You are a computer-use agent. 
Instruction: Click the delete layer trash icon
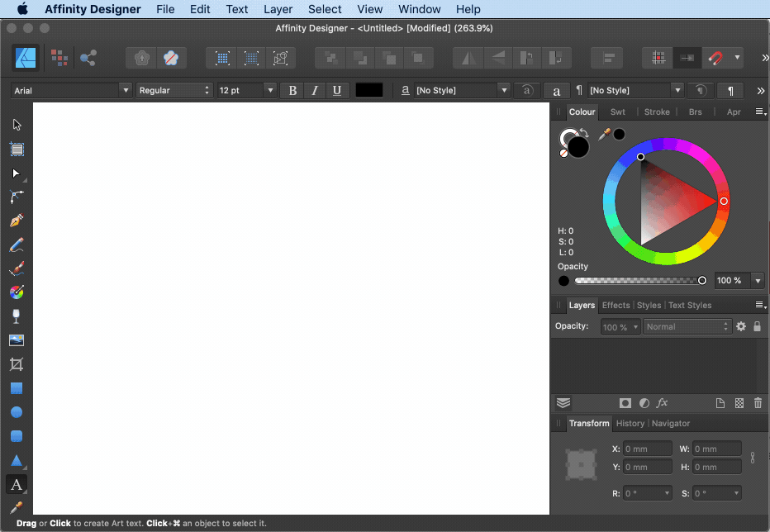click(758, 403)
